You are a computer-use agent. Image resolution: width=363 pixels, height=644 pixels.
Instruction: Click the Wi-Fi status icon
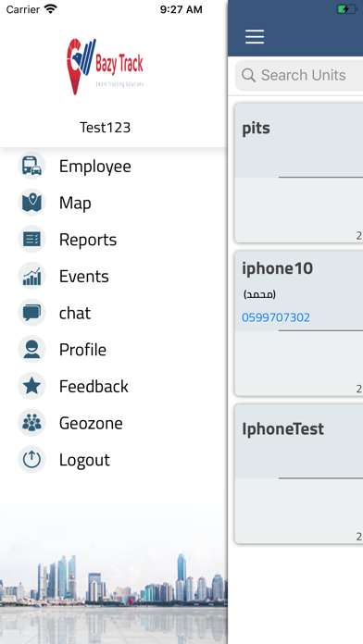pyautogui.click(x=51, y=9)
